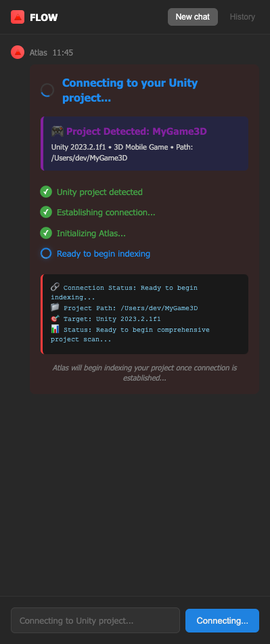This screenshot has height=644, width=270.
Task: Click the green check for Initializing Atlas
Action: tap(46, 233)
